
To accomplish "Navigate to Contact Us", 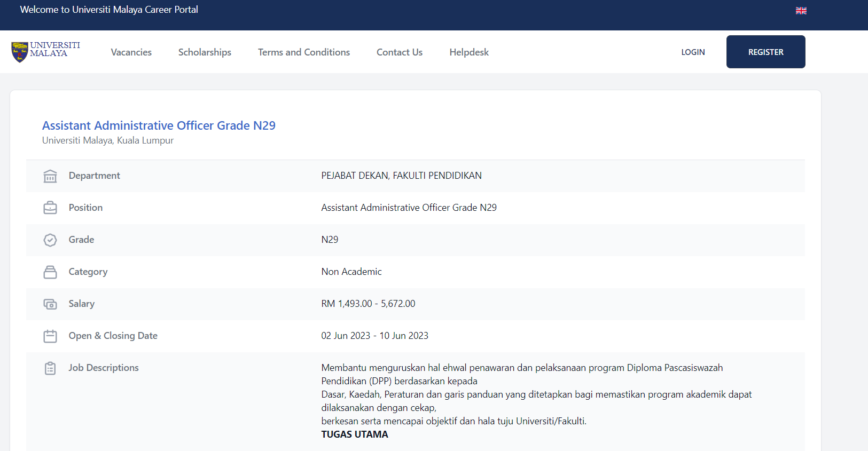I will pyautogui.click(x=400, y=52).
